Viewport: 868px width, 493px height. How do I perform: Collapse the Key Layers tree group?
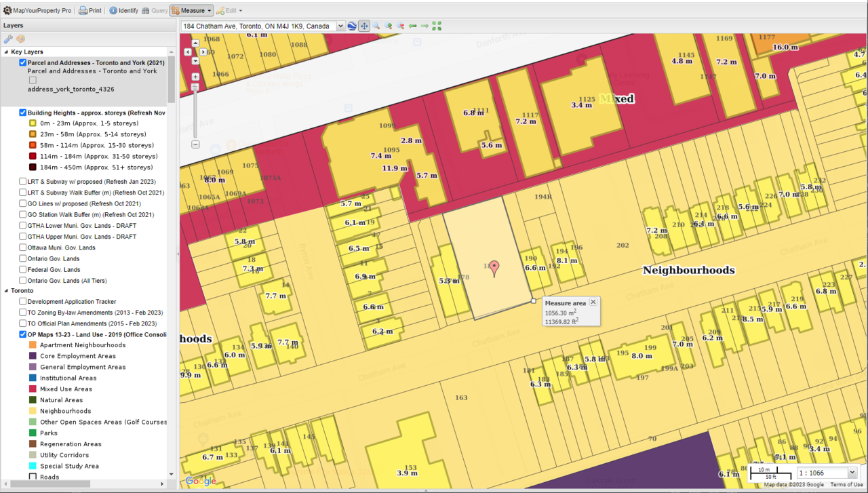click(x=6, y=52)
